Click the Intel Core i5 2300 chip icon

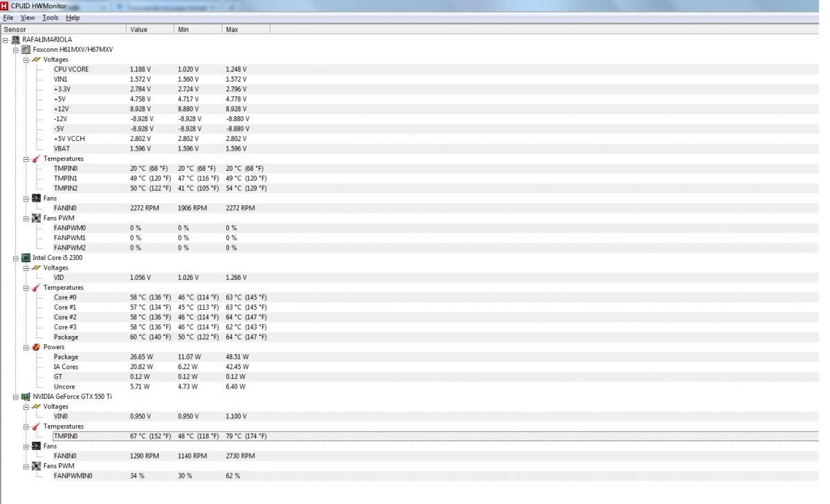click(26, 257)
